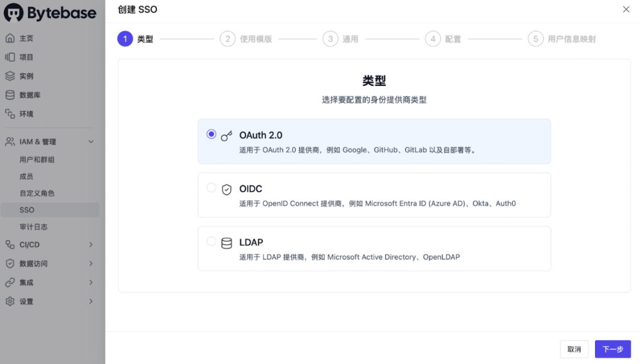Click step 2 使用模版 in the stepper

[x=246, y=39]
